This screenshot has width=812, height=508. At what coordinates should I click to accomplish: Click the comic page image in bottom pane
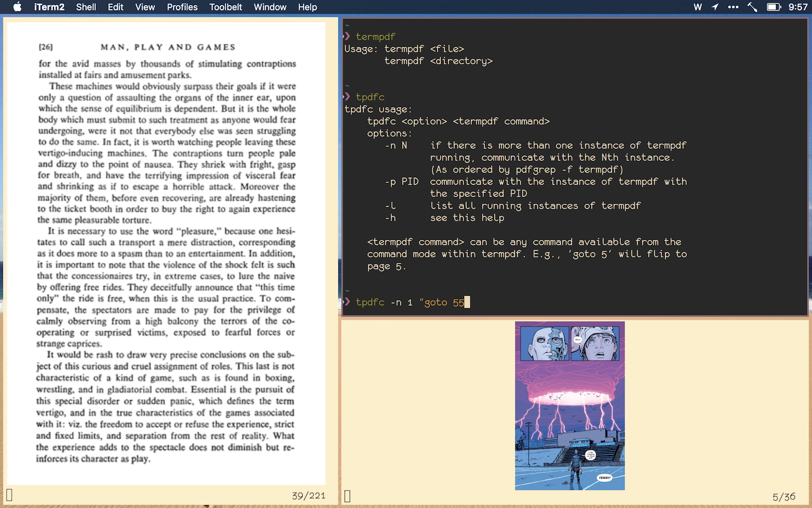click(570, 405)
